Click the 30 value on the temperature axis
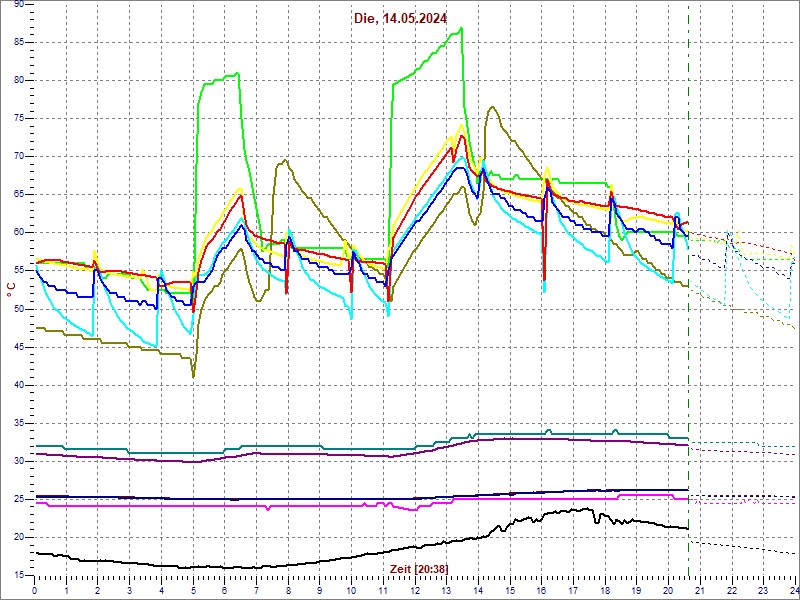Image resolution: width=800 pixels, height=600 pixels. 18,462
